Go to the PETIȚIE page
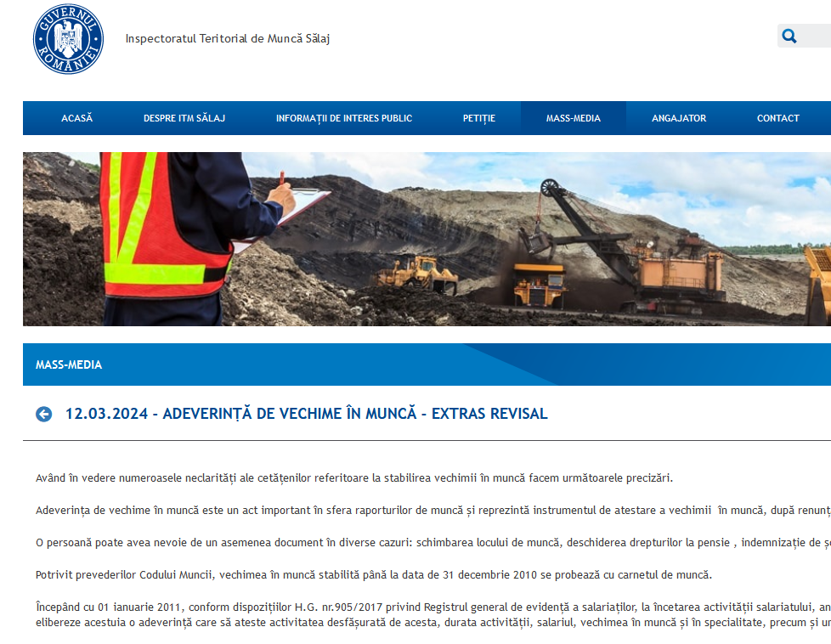 click(x=478, y=118)
